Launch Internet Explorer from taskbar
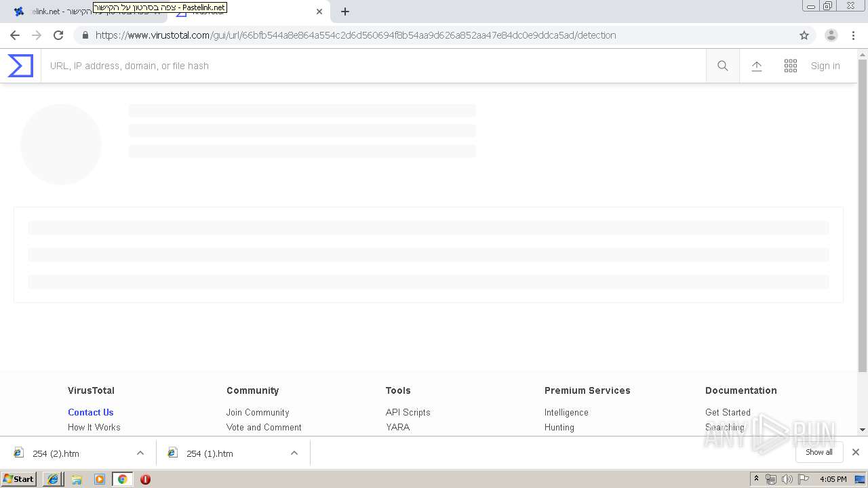 (53, 479)
